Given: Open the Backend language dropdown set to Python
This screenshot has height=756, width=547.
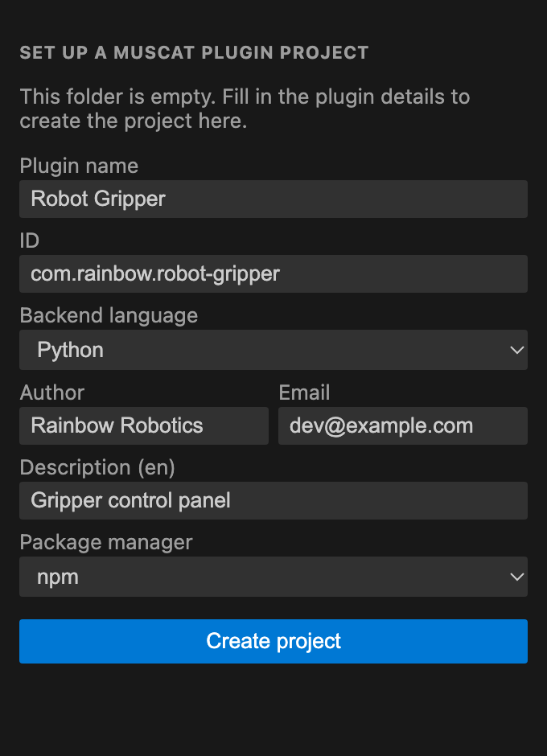Looking at the screenshot, I should (273, 350).
